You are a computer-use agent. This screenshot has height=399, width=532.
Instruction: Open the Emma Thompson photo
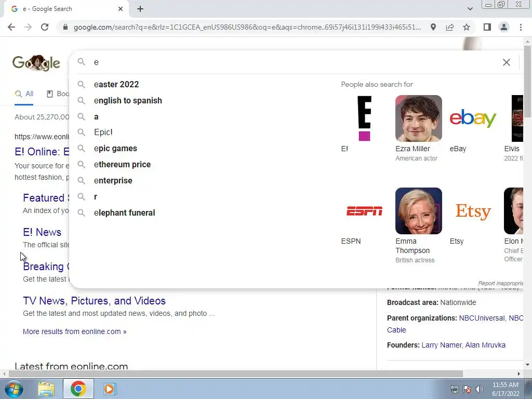[x=419, y=211]
